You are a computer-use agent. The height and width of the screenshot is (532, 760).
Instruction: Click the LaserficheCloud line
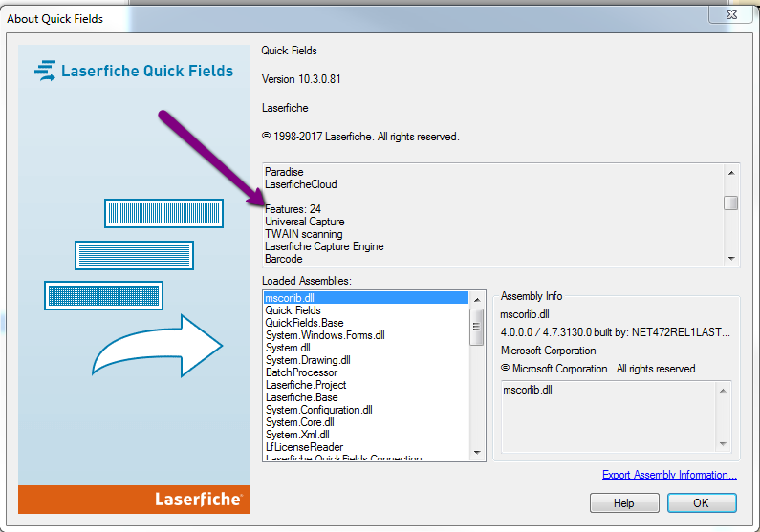301,184
